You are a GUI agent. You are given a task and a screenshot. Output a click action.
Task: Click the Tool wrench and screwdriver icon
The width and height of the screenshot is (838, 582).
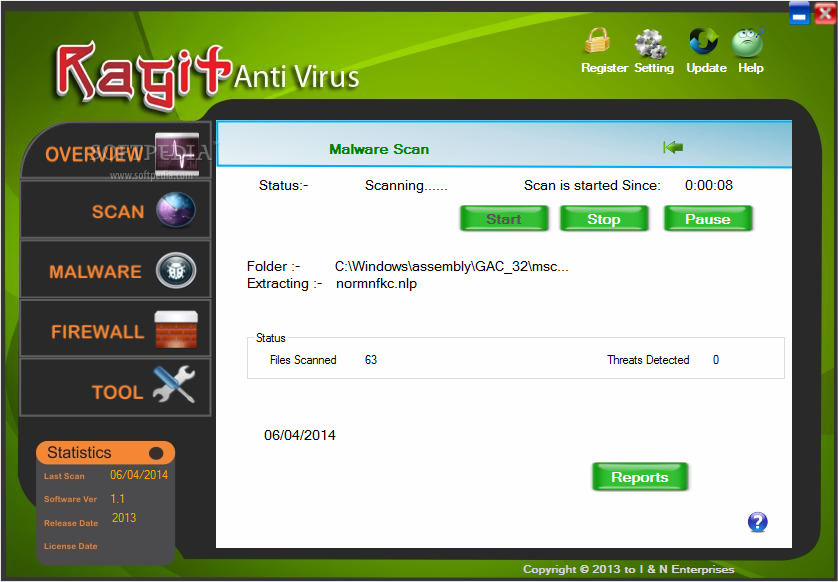(174, 384)
